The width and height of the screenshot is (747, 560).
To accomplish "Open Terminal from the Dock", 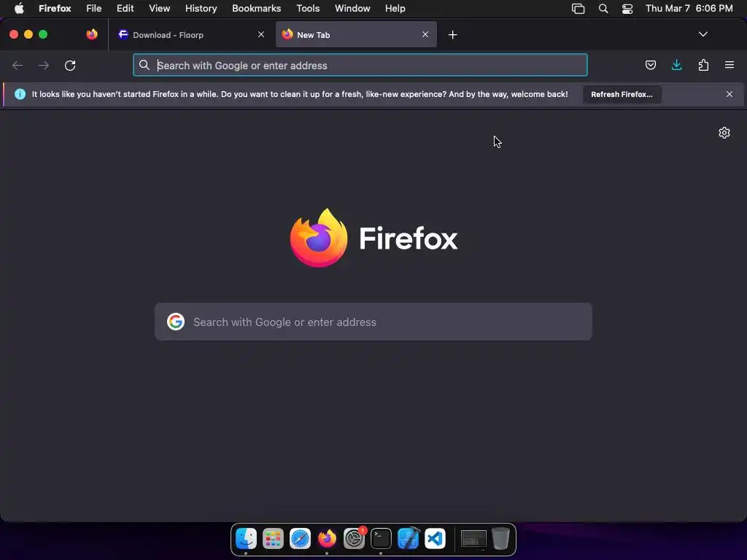I will point(381,539).
